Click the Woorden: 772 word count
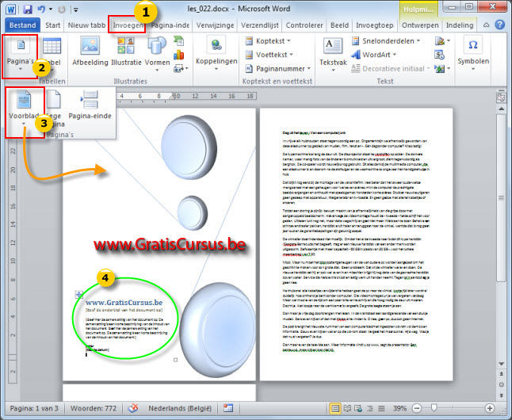Image resolution: width=512 pixels, height=420 pixels. pyautogui.click(x=94, y=408)
